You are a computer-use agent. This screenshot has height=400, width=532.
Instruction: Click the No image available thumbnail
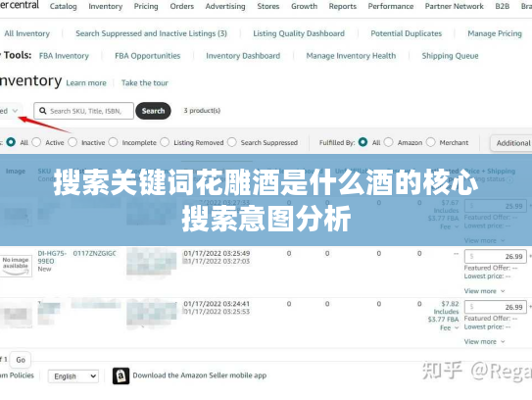[16, 266]
